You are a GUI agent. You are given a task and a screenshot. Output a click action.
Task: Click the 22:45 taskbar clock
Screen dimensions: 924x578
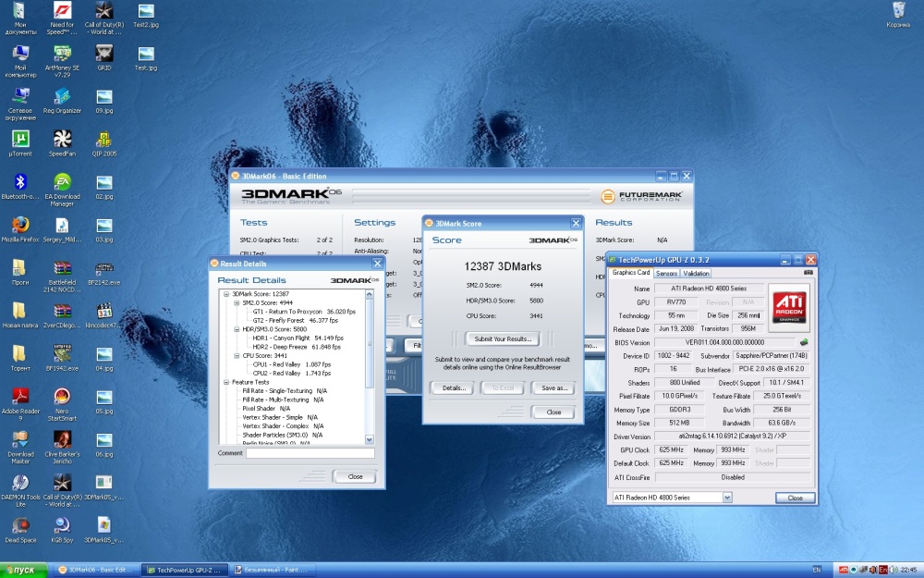(x=908, y=570)
